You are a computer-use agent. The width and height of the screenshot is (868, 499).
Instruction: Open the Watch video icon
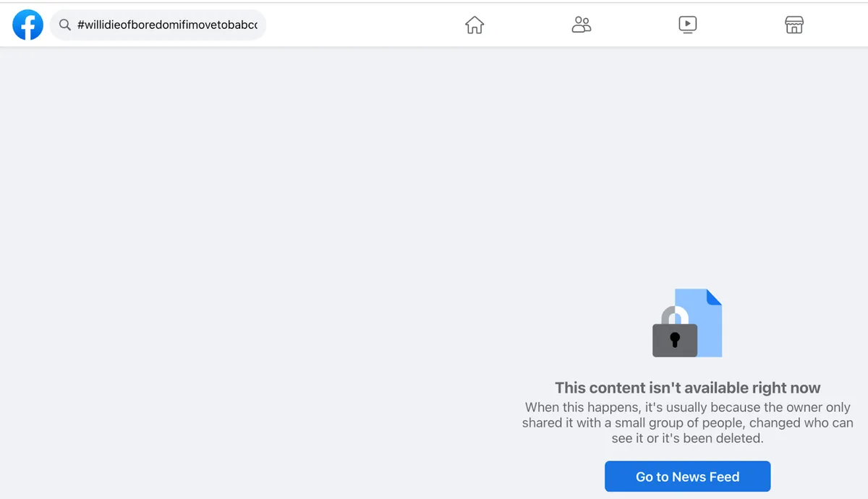[688, 25]
